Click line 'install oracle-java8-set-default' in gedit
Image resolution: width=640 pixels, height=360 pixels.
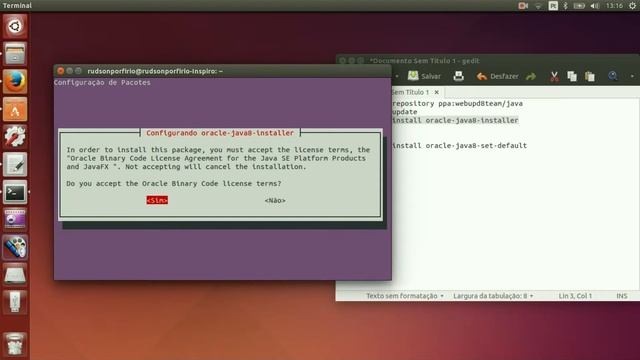[x=460, y=145]
